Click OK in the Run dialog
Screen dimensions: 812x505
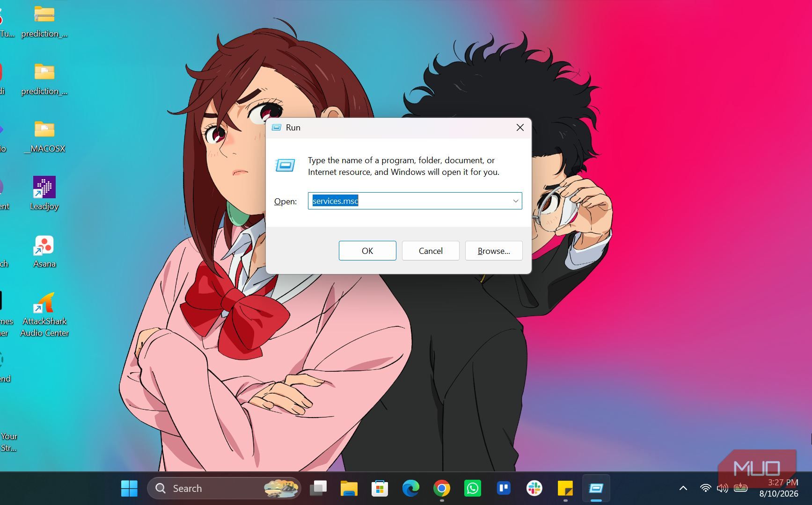tap(367, 251)
